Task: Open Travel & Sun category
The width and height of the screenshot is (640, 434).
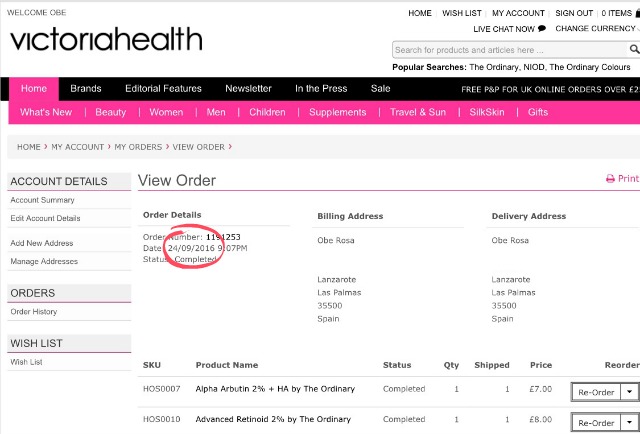Action: coord(418,112)
